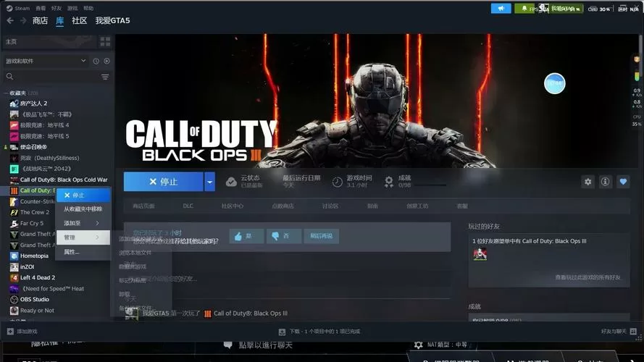Click the library search field

click(51, 77)
